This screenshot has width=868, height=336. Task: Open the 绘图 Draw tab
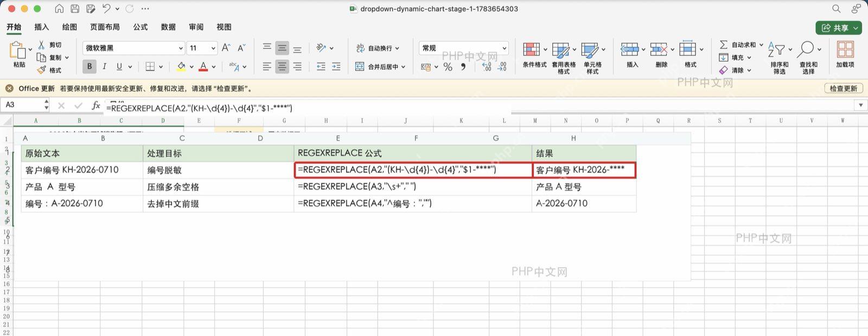pyautogui.click(x=69, y=27)
